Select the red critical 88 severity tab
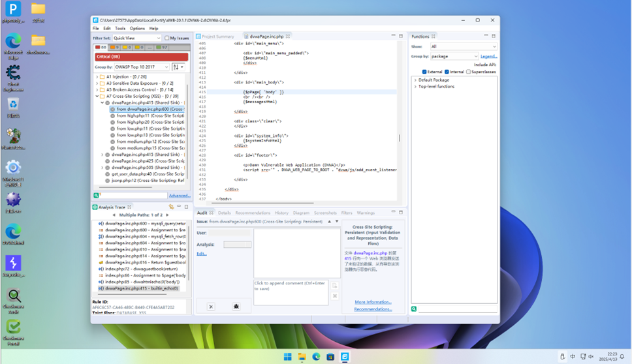This screenshot has width=632, height=364. 101,47
